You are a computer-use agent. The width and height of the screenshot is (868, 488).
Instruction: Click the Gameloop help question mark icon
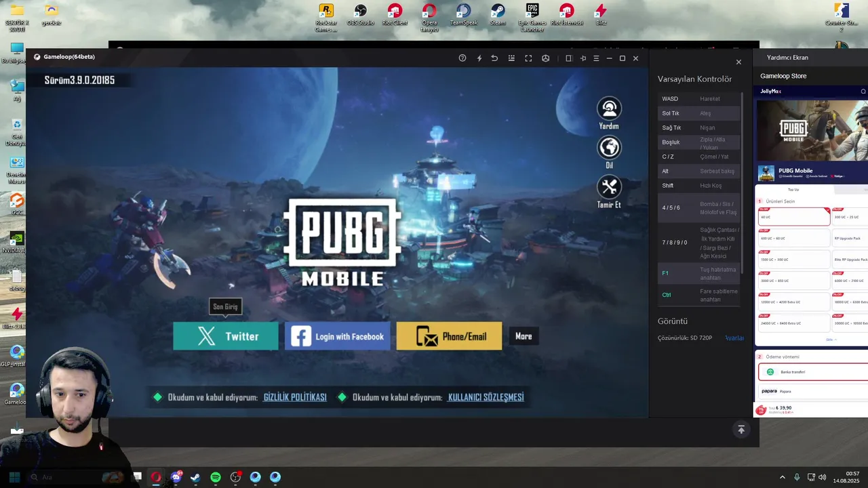(462, 58)
